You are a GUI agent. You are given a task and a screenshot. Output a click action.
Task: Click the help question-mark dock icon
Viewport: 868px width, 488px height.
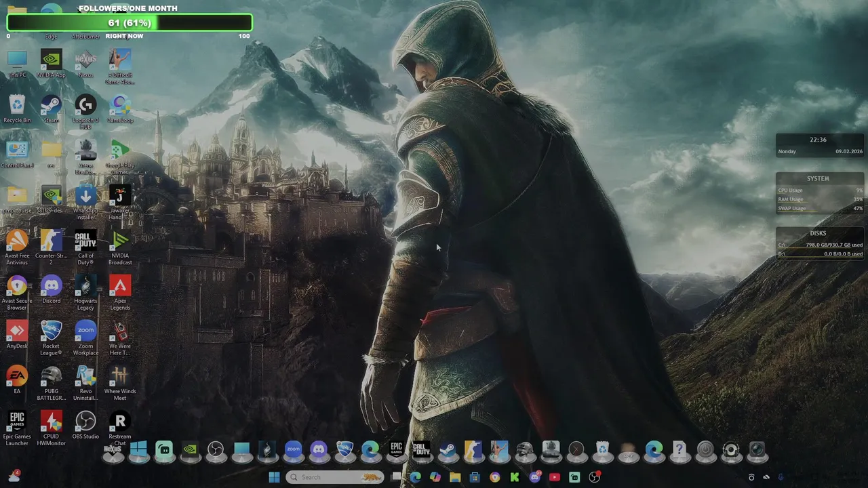click(x=679, y=450)
